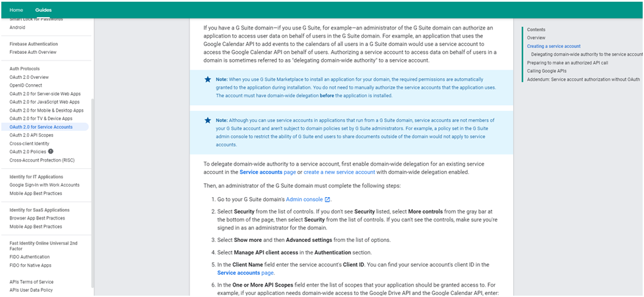Screen dimensions: 644x297
Task: Click the external-link icon after Admin console
Action: pyautogui.click(x=328, y=200)
